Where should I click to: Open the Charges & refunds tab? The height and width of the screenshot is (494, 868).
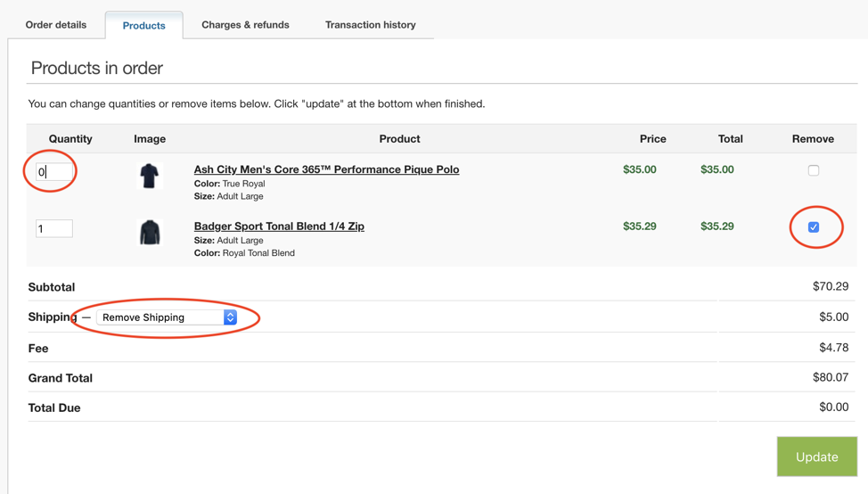coord(245,25)
